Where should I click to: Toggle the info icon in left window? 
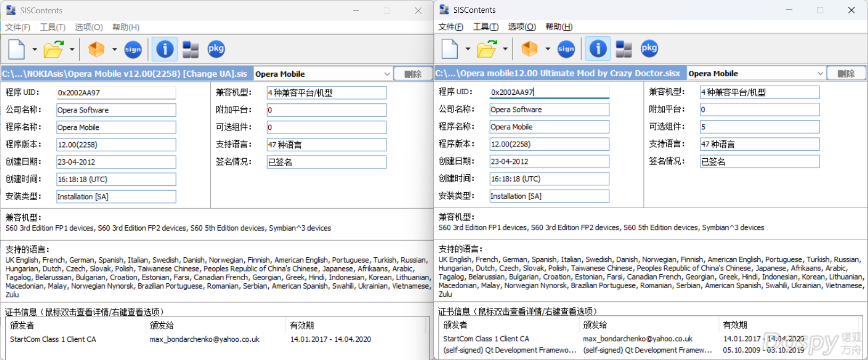click(x=164, y=50)
